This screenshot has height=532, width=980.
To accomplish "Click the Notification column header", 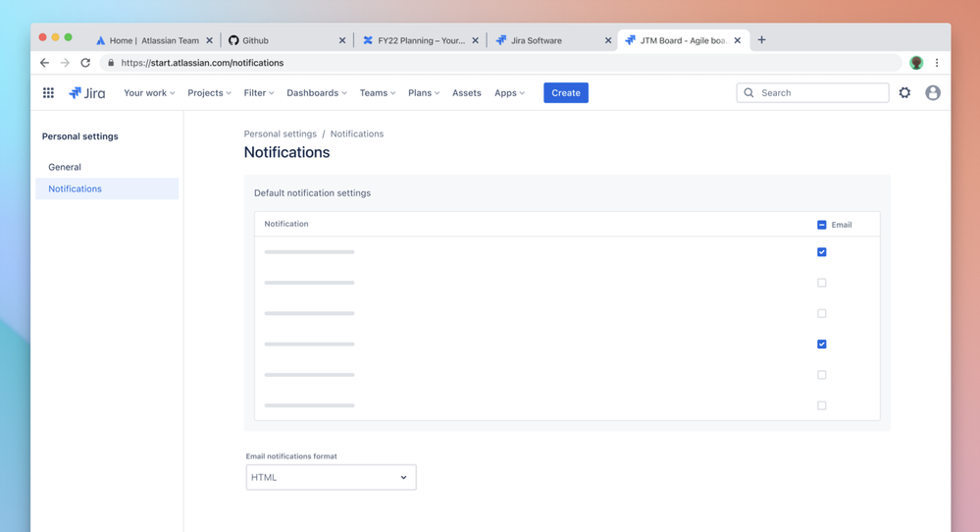I will [x=286, y=224].
